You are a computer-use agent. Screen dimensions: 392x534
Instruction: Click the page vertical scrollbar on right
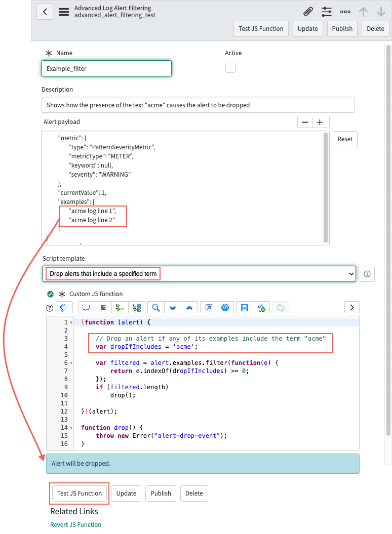[388, 240]
